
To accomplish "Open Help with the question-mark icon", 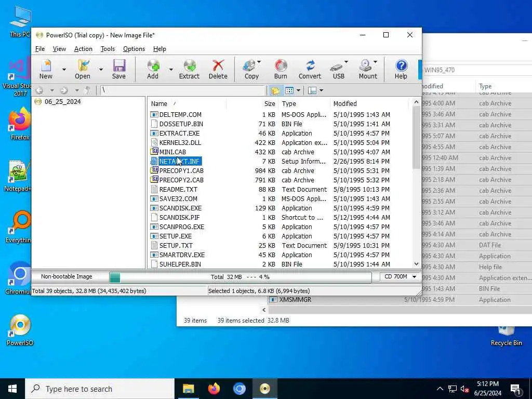I will (x=401, y=69).
